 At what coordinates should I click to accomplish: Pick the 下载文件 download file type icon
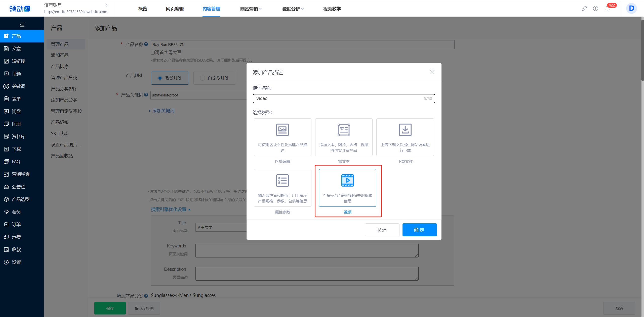point(405,130)
